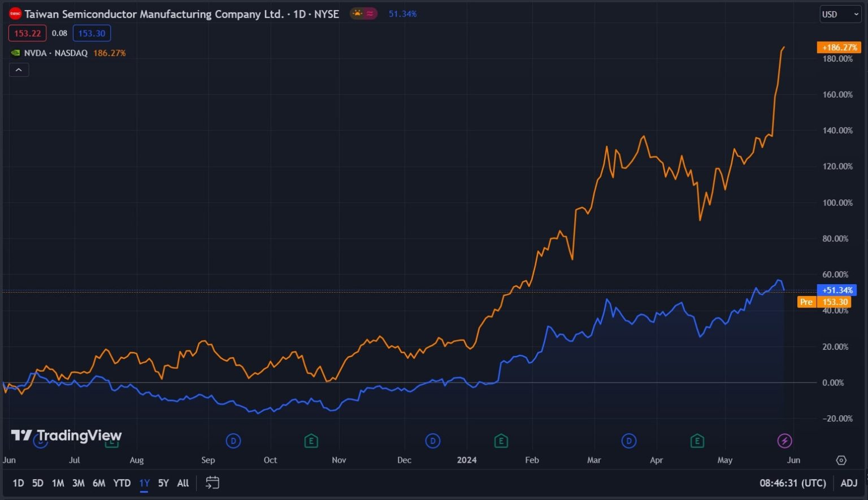Select the 1Y time range
This screenshot has width=868, height=500.
pyautogui.click(x=144, y=483)
